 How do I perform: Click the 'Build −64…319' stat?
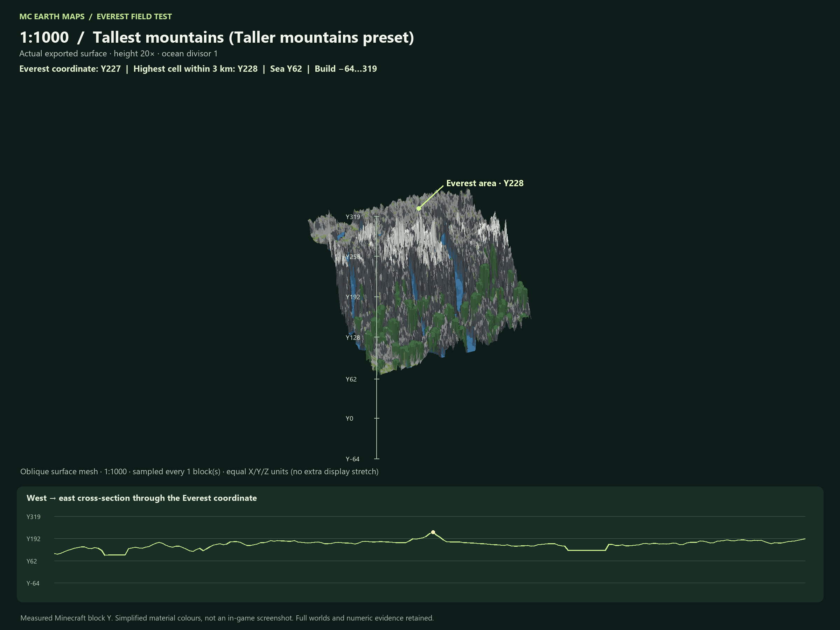point(345,69)
